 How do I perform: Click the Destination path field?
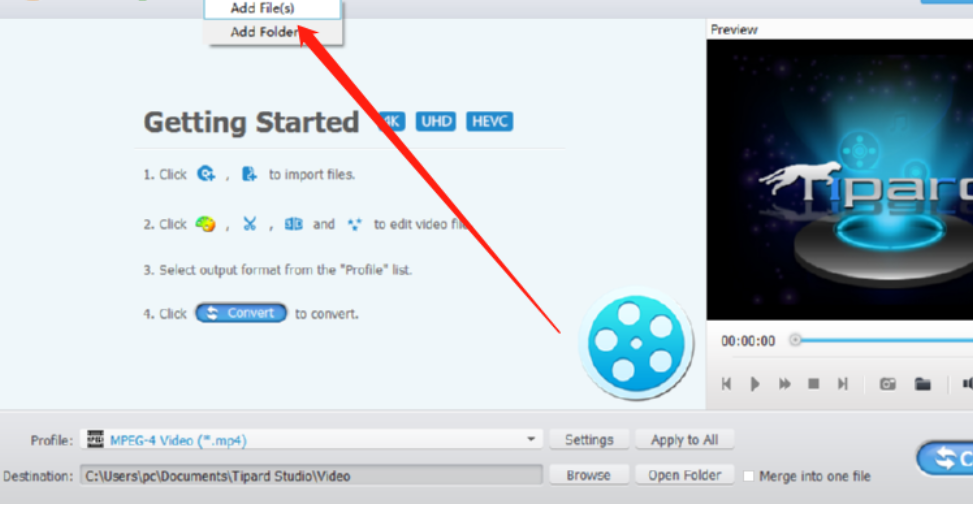click(312, 476)
